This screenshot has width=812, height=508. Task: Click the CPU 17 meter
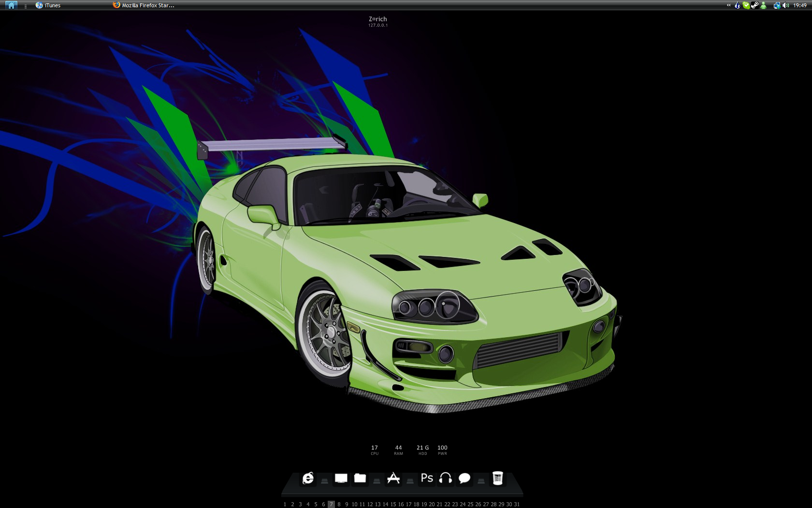375,450
